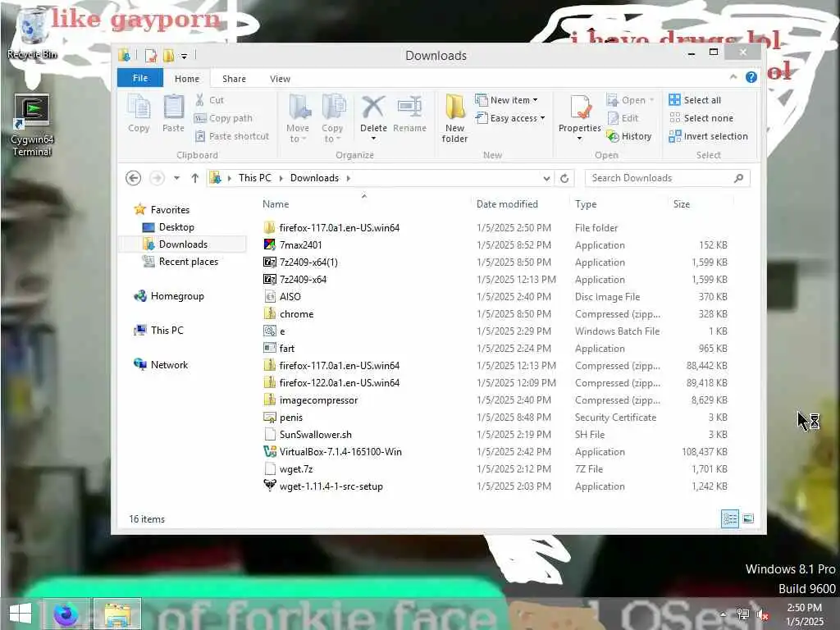Click File Explorer taskbar icon
Image resolution: width=840 pixels, height=630 pixels.
116,614
